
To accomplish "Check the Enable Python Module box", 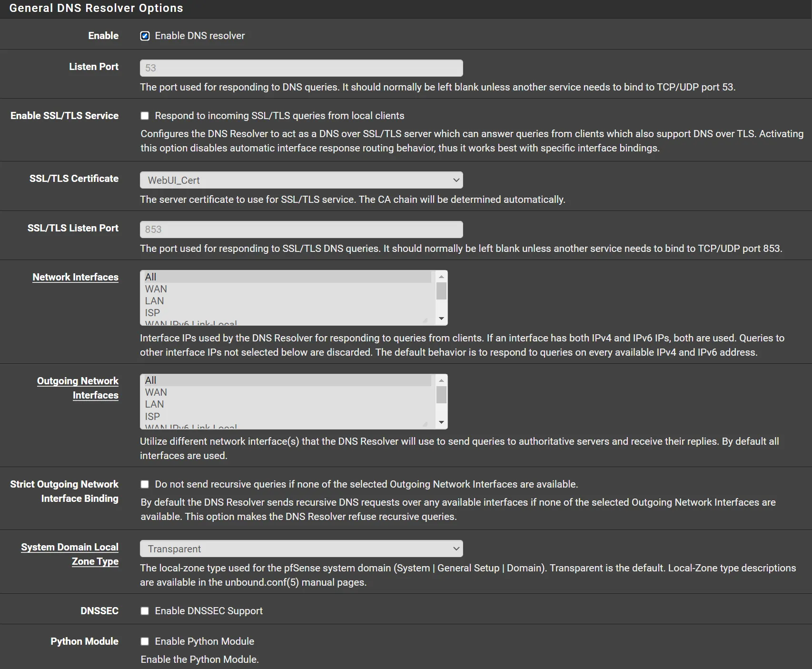I will (x=145, y=641).
